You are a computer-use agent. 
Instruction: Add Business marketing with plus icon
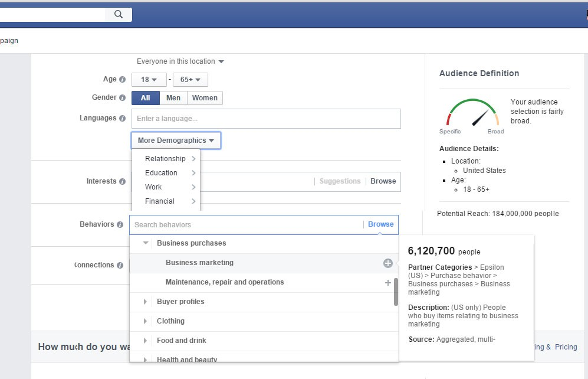click(387, 263)
